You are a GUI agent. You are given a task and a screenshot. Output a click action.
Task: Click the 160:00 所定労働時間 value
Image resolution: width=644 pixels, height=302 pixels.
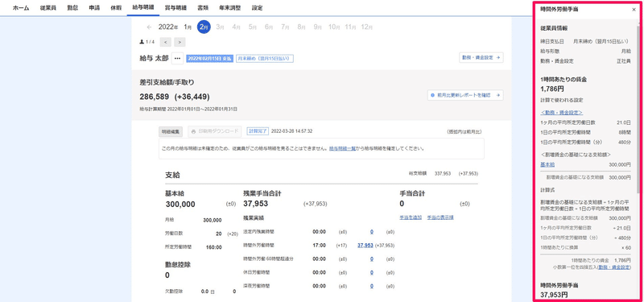[x=214, y=247]
